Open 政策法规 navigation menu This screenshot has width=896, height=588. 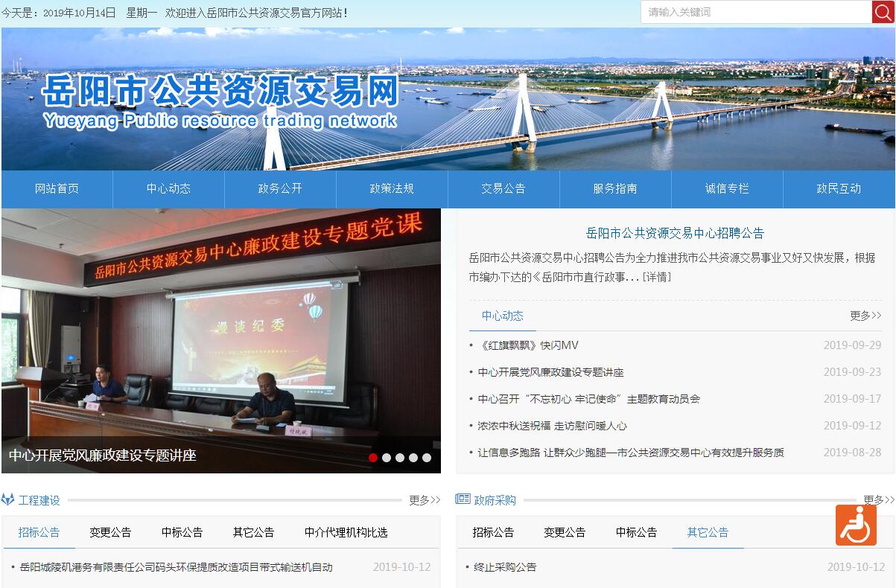click(392, 189)
